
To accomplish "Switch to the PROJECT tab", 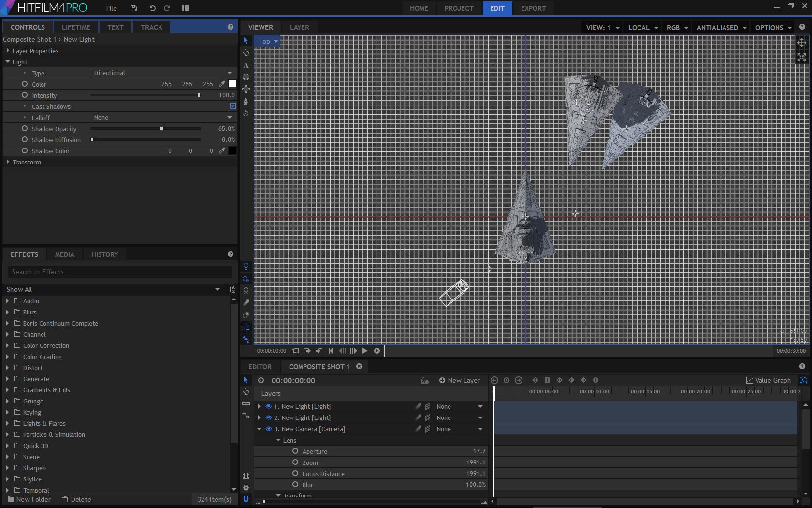I will pos(459,8).
